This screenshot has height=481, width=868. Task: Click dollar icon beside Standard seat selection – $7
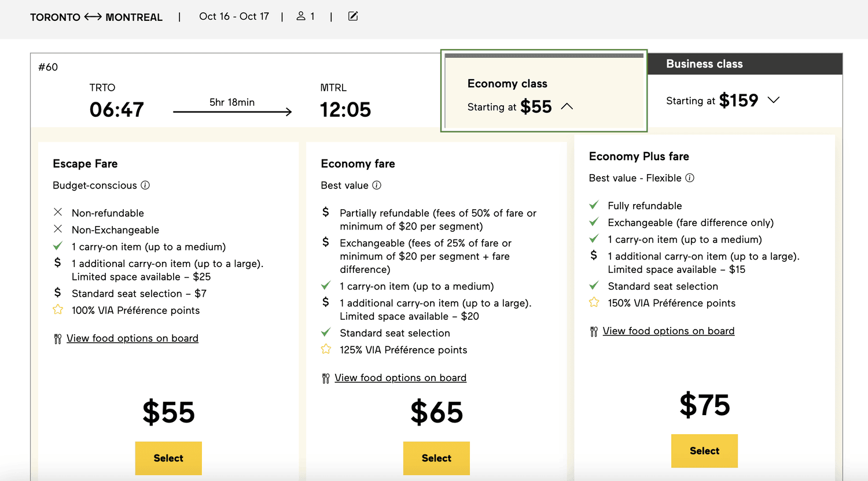[57, 293]
